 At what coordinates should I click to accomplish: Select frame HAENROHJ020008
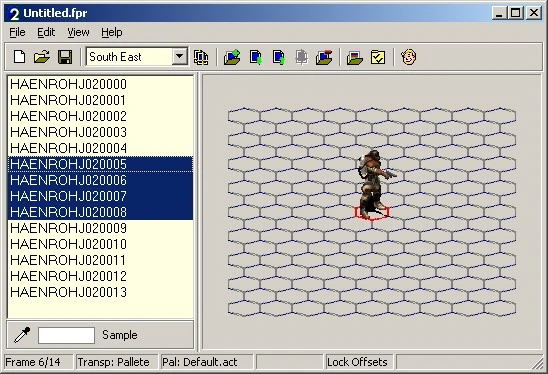(100, 212)
